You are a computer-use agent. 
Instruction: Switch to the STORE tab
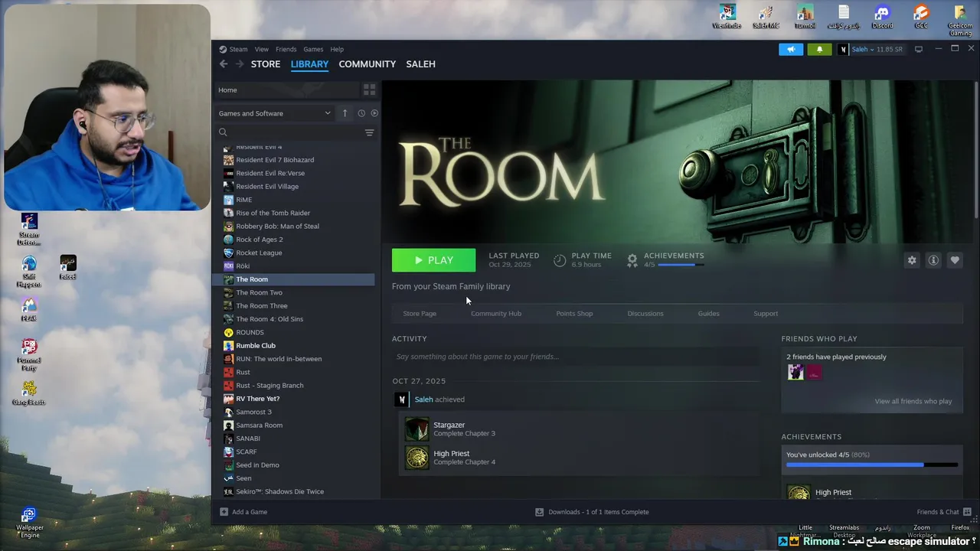[266, 64]
